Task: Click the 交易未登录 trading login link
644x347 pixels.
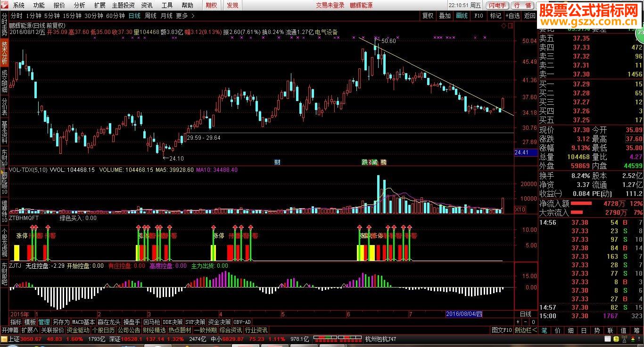Action: [330, 5]
